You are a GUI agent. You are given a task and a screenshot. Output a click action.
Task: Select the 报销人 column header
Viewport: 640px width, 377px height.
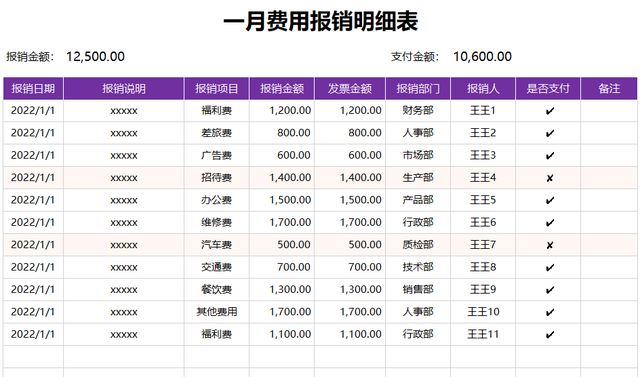click(x=483, y=89)
